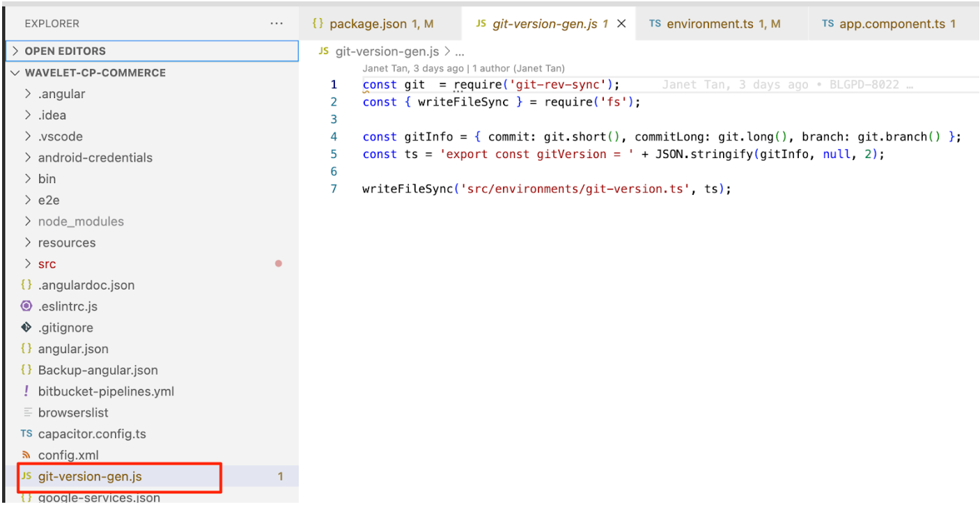This screenshot has width=980, height=509.
Task: Switch to the package.json tab
Action: 373,24
